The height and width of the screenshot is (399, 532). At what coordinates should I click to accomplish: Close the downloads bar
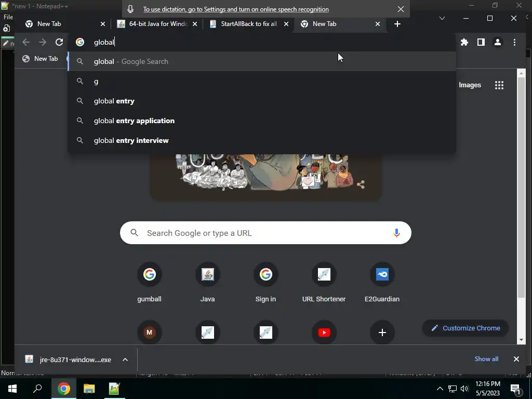[516, 359]
